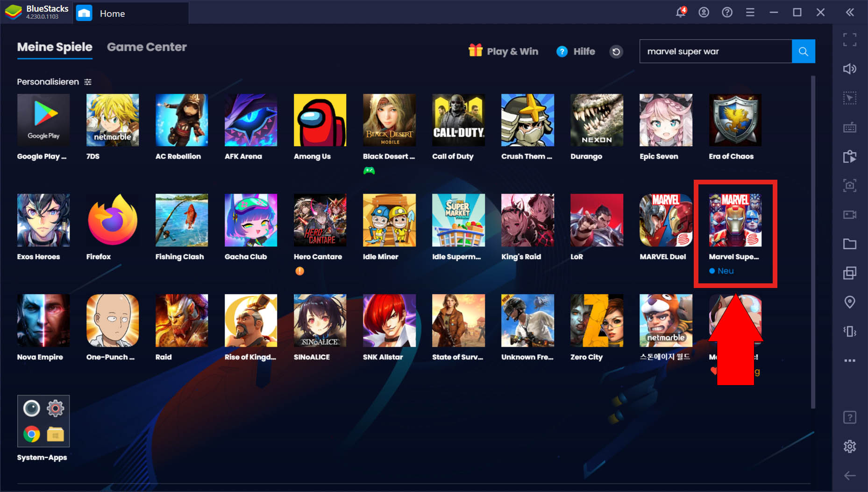The width and height of the screenshot is (868, 492).
Task: Open Idle Miner game icon
Action: (389, 220)
